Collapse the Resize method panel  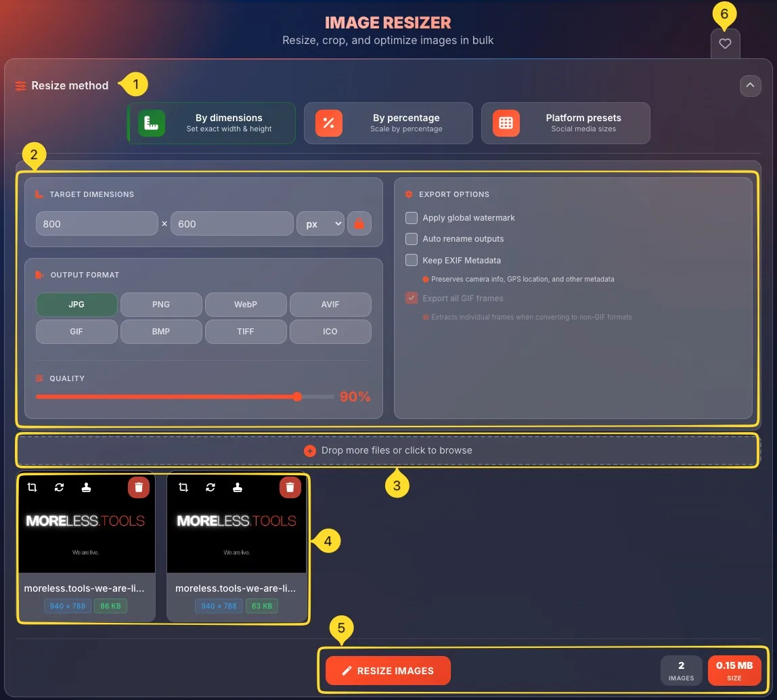coord(751,85)
